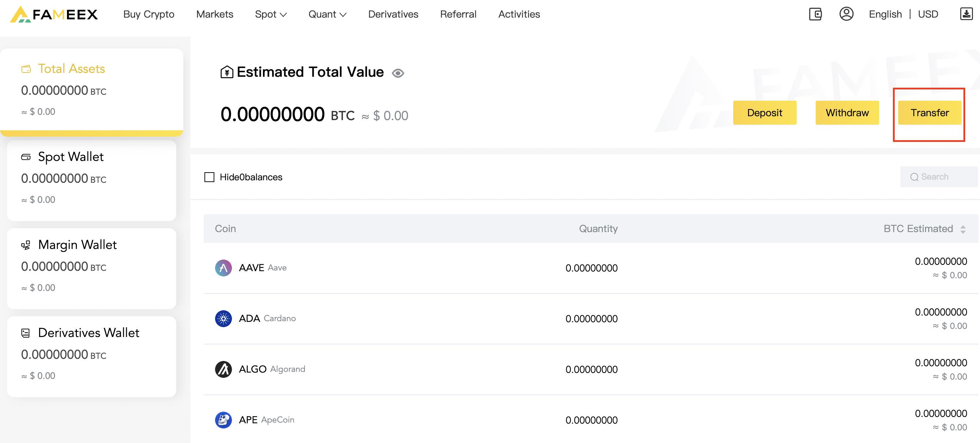
Task: Click the ALGO Algorand coin logo
Action: tap(223, 369)
